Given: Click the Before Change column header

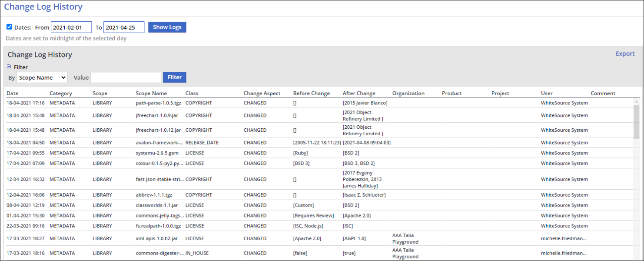Looking at the screenshot, I should (x=312, y=93).
